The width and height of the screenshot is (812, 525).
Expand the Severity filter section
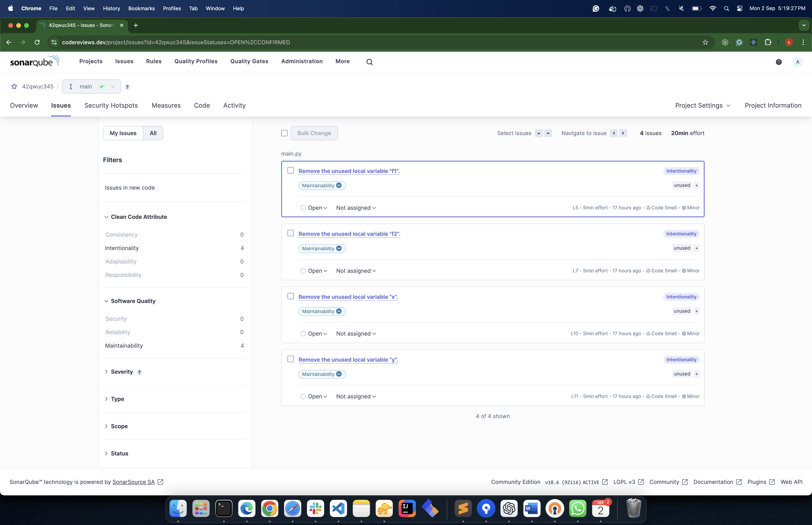pyautogui.click(x=118, y=372)
